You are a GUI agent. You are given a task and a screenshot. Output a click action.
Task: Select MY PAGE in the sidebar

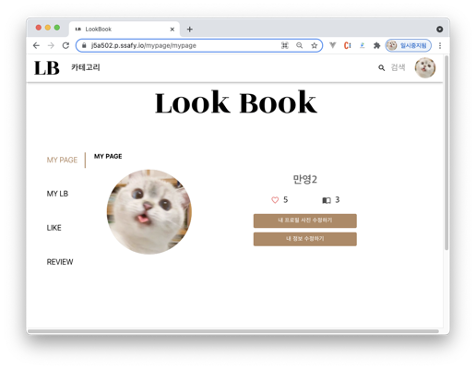coord(62,160)
